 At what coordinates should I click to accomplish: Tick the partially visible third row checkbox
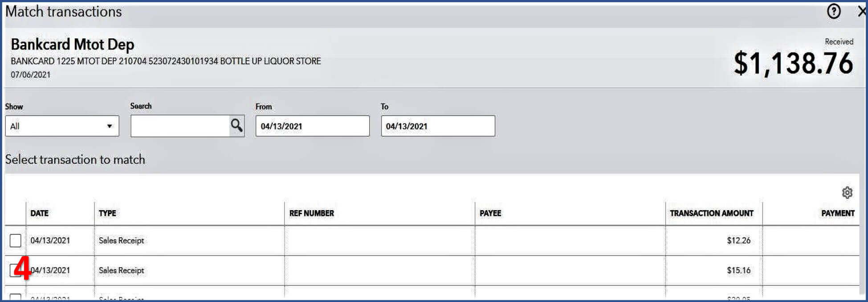16,297
